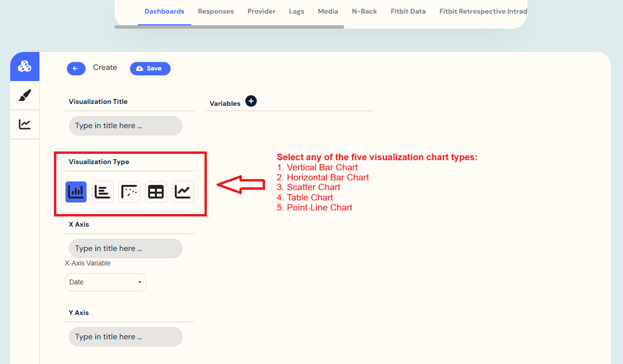
Task: Select the paintbrush icon in the sidebar
Action: (24, 95)
